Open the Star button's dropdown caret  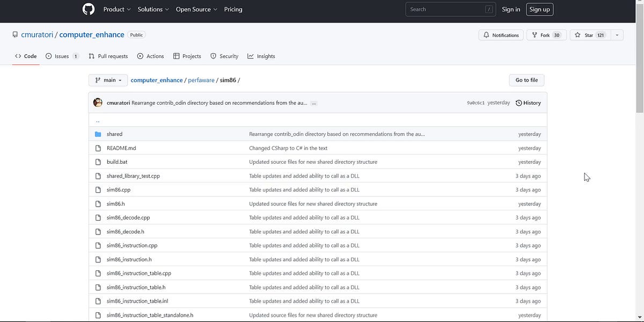(x=617, y=34)
